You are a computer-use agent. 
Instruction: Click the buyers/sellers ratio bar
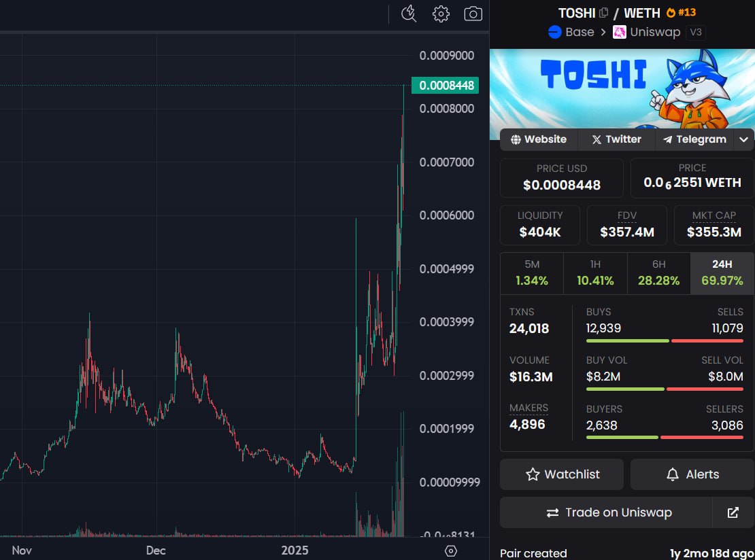(x=665, y=437)
